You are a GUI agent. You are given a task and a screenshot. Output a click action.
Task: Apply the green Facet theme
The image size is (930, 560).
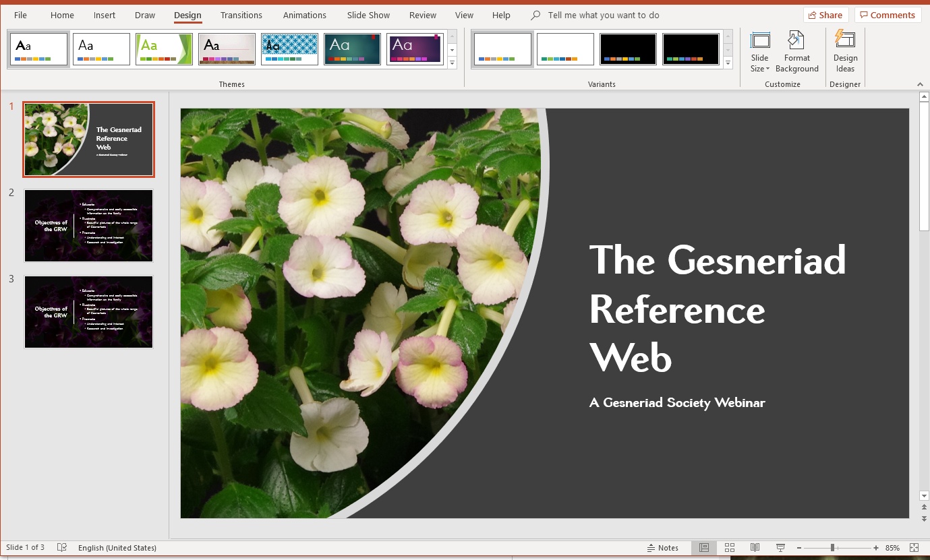click(164, 49)
